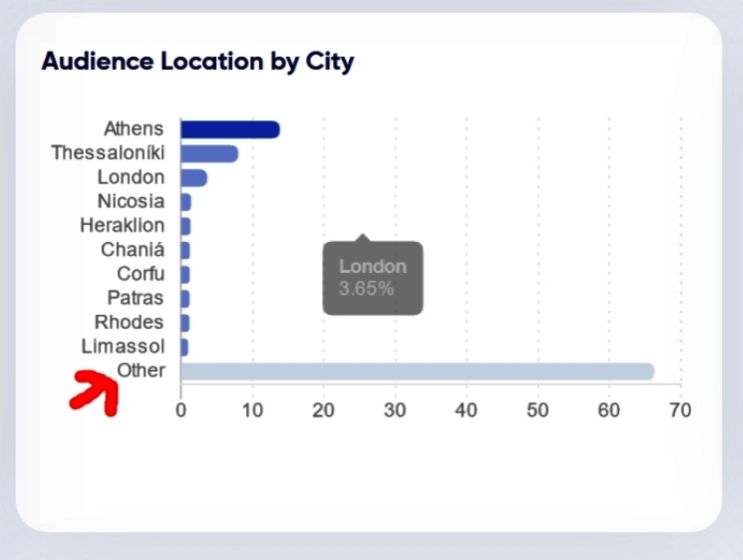Select the Limassol bar
Image resolution: width=743 pixels, height=560 pixels.
185,347
